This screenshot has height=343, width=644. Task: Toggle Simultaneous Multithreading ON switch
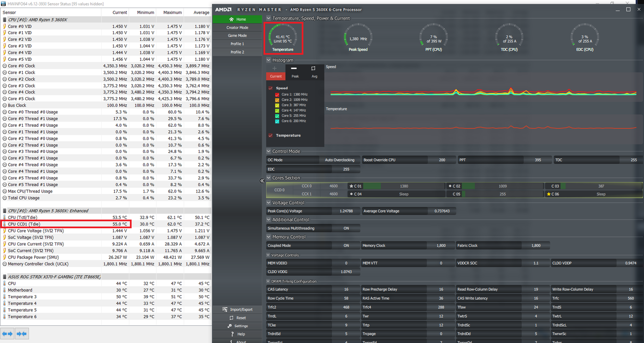click(x=346, y=228)
